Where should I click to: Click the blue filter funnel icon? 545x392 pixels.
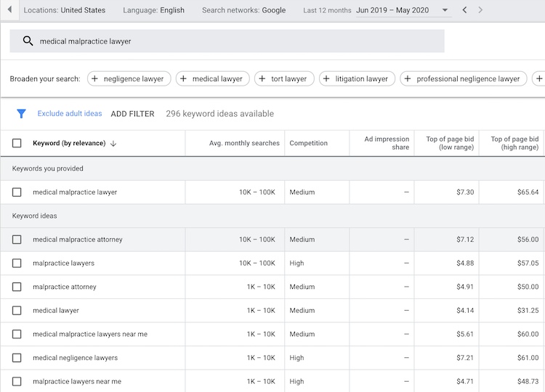click(x=21, y=114)
